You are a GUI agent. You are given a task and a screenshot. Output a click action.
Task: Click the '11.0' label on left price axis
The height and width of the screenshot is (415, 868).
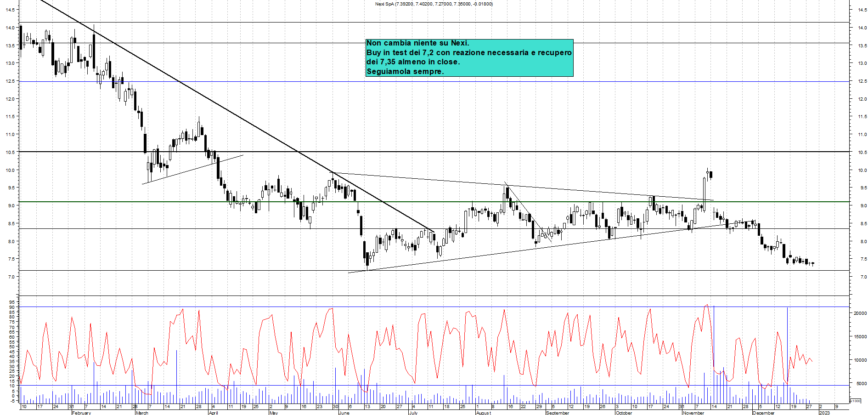tap(10, 134)
